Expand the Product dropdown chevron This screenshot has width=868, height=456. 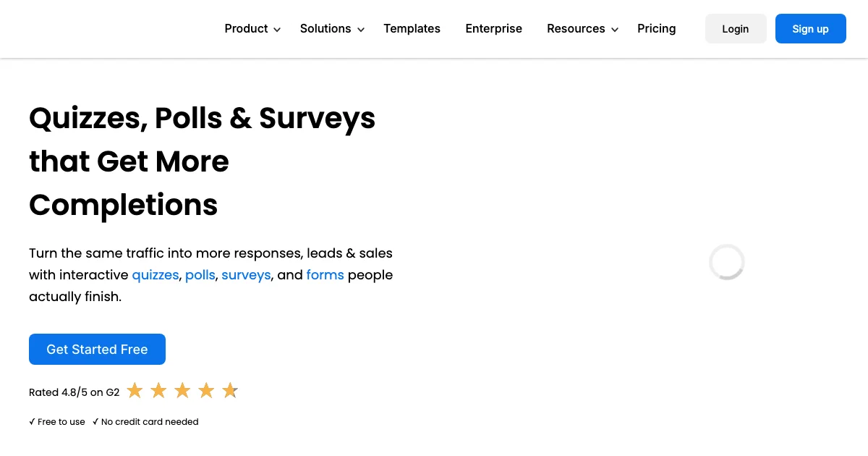coord(276,30)
